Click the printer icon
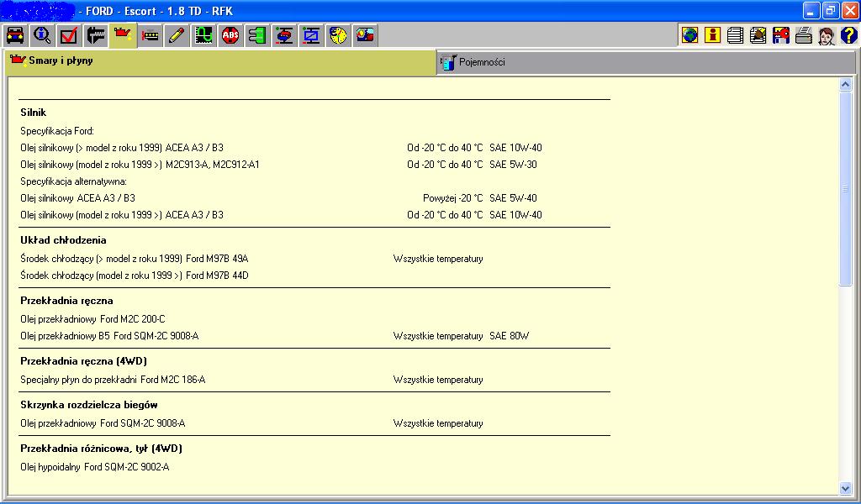The width and height of the screenshot is (861, 504). coord(803,35)
